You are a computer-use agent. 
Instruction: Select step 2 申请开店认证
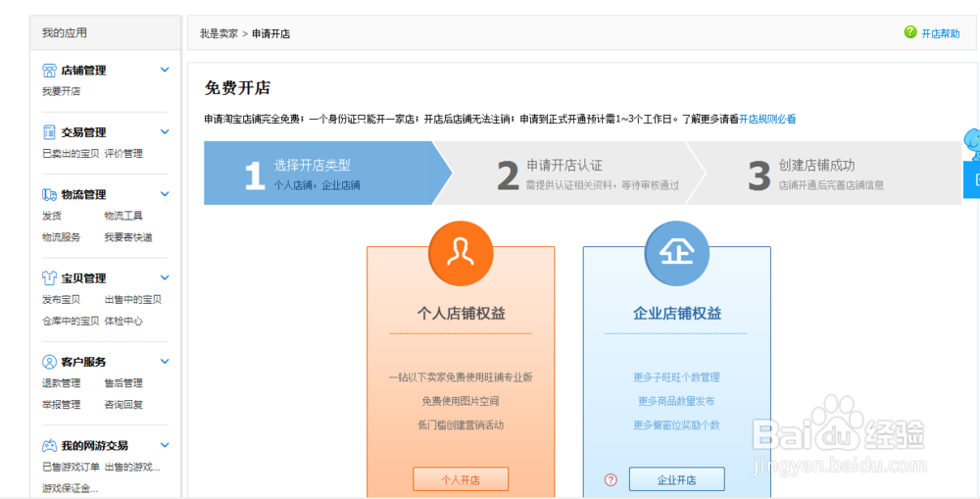(568, 173)
